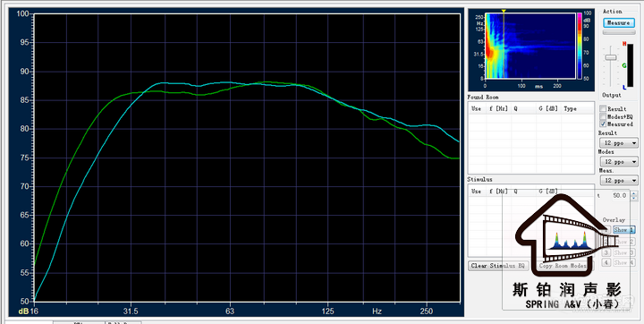The width and height of the screenshot is (644, 324).
Task: Click the Show 1 overlay button
Action: coord(623,230)
